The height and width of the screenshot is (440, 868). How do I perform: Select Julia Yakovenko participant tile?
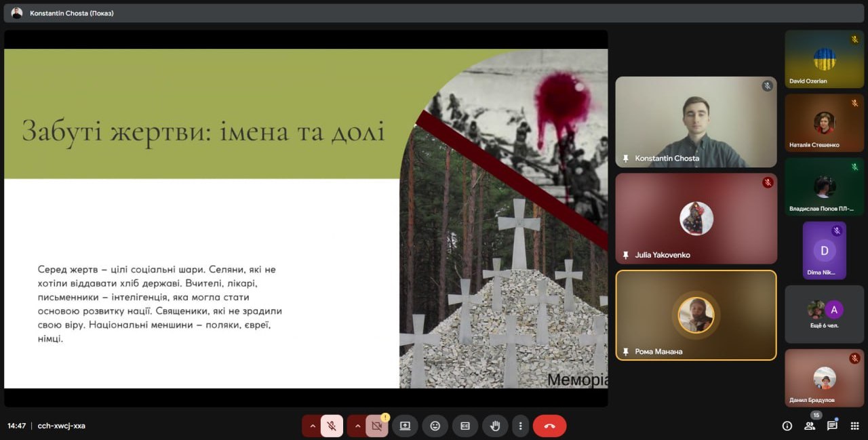coord(696,218)
